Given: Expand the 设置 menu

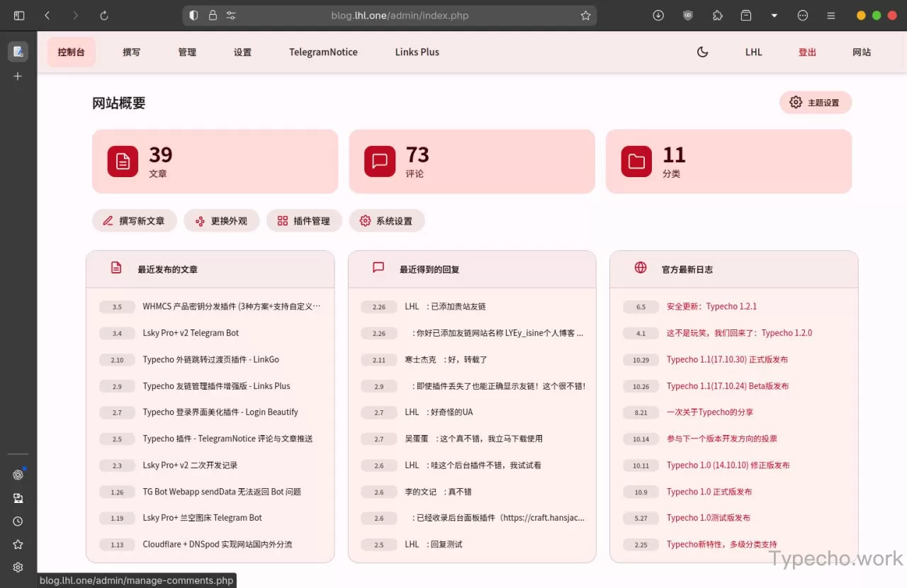Looking at the screenshot, I should [x=242, y=52].
